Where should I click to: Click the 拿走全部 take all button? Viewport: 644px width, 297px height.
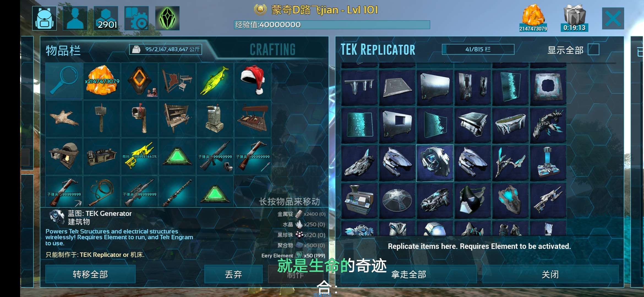pos(409,274)
